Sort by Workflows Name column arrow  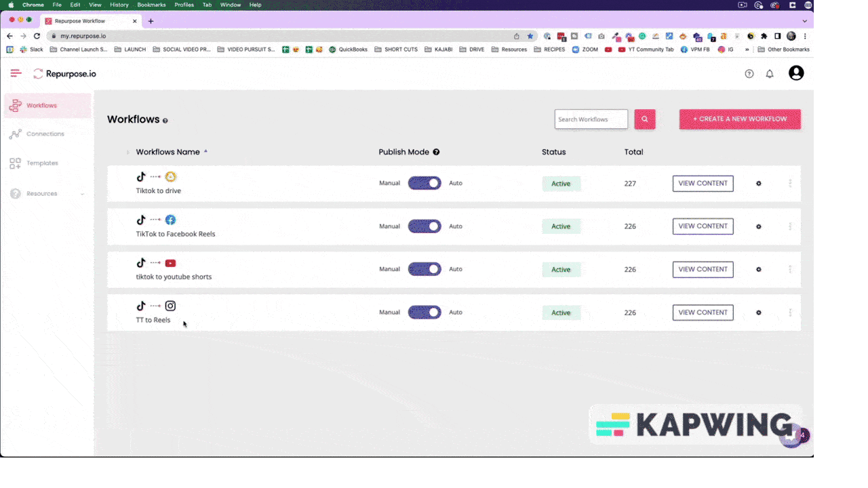tap(205, 151)
